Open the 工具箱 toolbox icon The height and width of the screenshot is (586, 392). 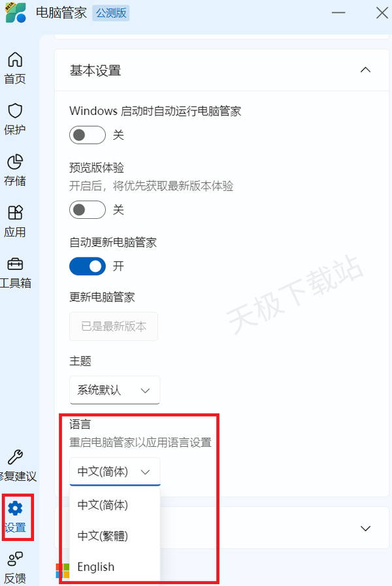click(15, 264)
